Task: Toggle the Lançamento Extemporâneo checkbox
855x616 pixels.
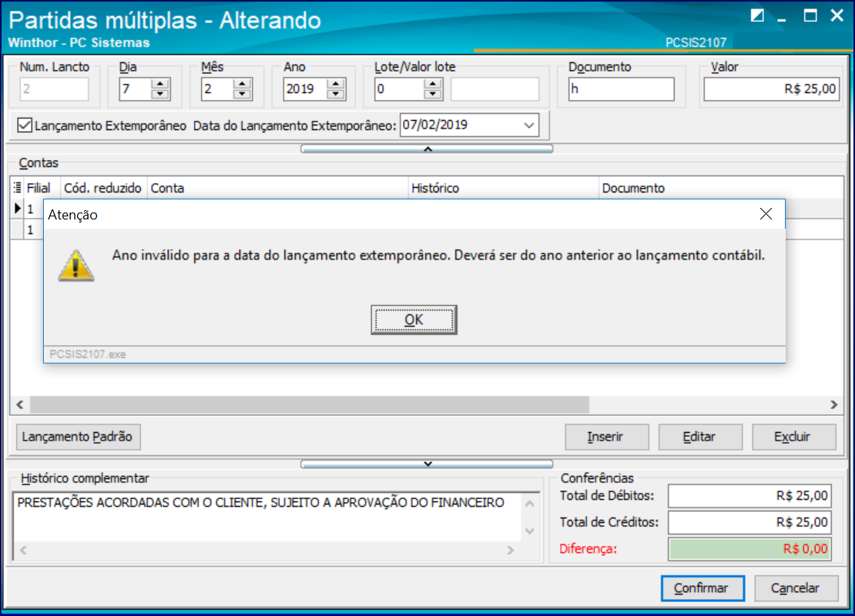Action: click(x=25, y=126)
